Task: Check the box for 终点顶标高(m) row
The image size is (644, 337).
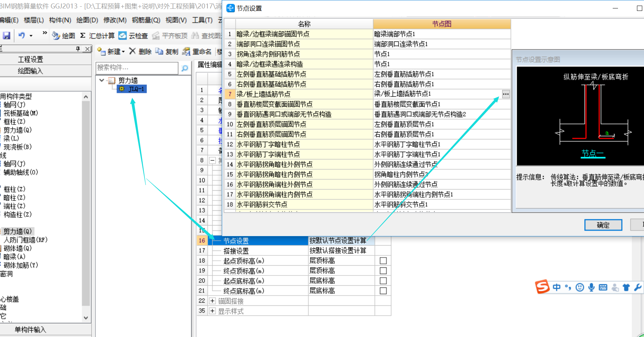Action: (383, 271)
